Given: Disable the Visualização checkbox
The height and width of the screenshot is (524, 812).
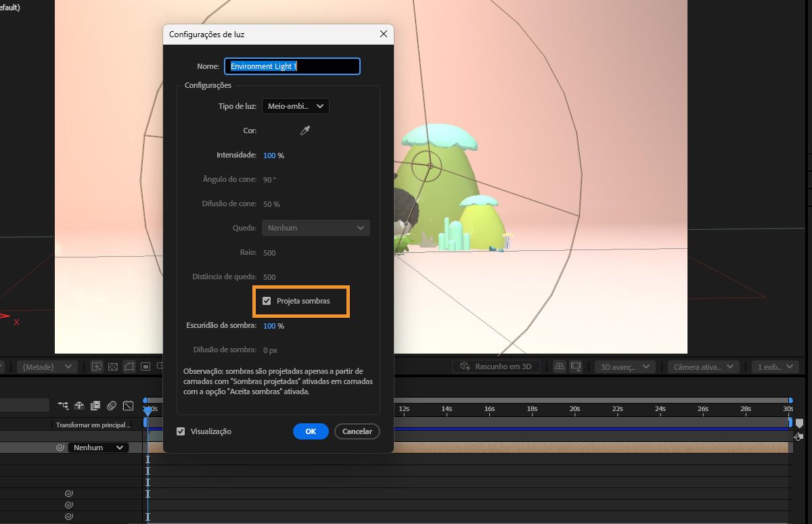Looking at the screenshot, I should point(181,431).
